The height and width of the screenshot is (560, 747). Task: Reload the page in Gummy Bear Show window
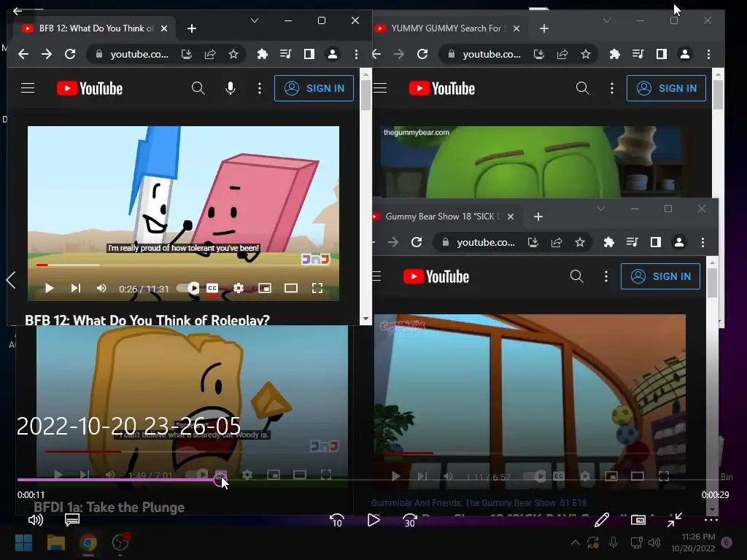pos(417,242)
